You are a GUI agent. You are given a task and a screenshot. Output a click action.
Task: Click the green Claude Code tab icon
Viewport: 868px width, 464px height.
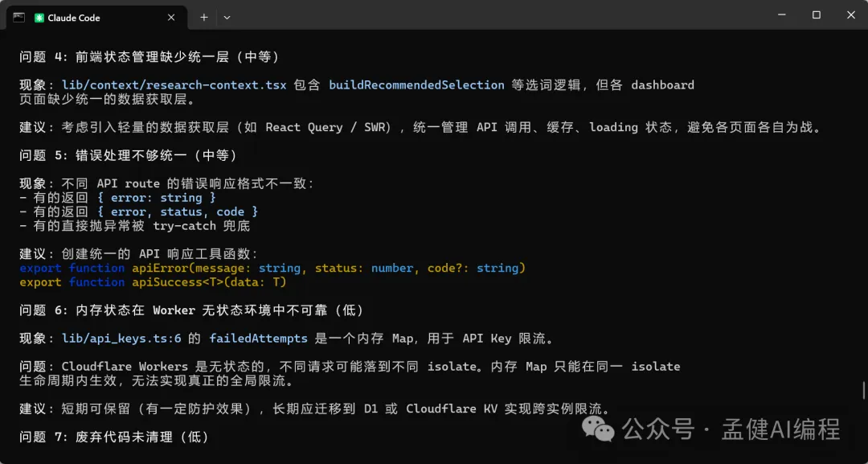click(x=39, y=18)
